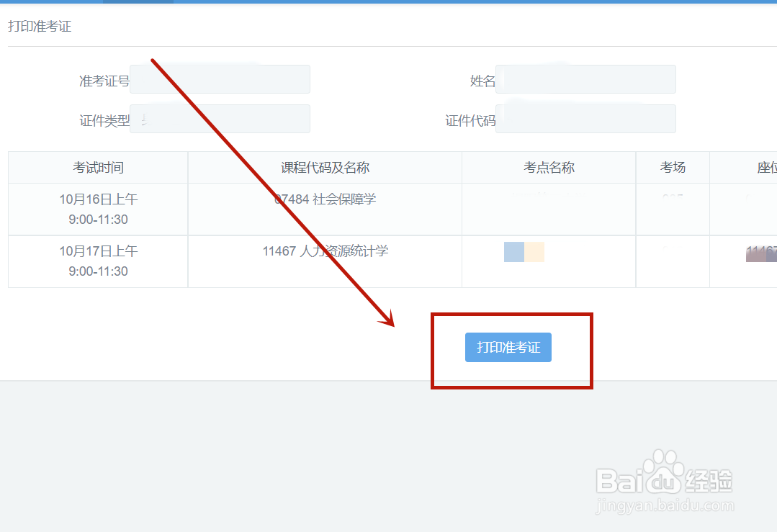Viewport: 777px width, 532px height.
Task: Select the 证件类型 field
Action: [220, 119]
